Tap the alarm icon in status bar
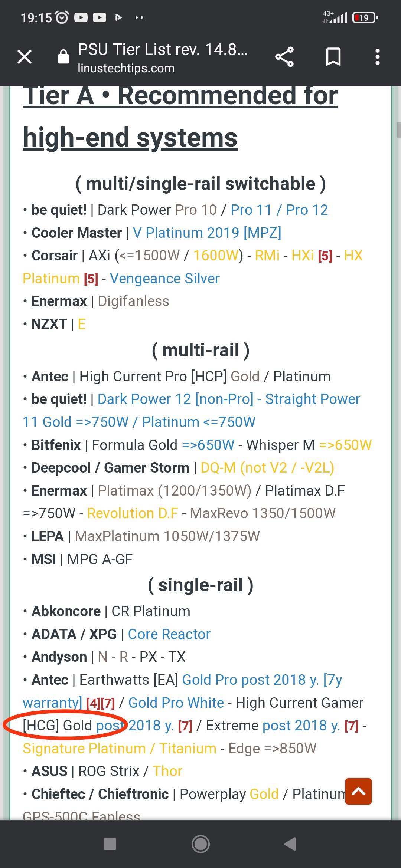This screenshot has height=868, width=401. (x=62, y=17)
